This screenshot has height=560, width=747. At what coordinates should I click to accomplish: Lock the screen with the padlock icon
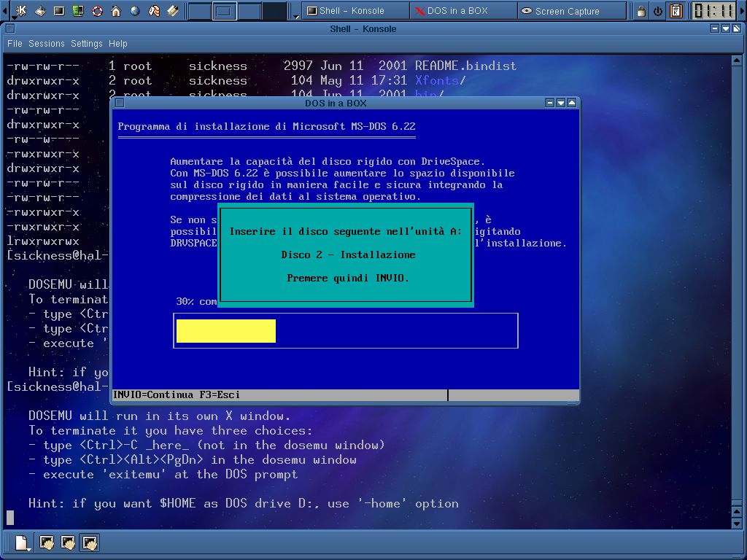click(641, 10)
